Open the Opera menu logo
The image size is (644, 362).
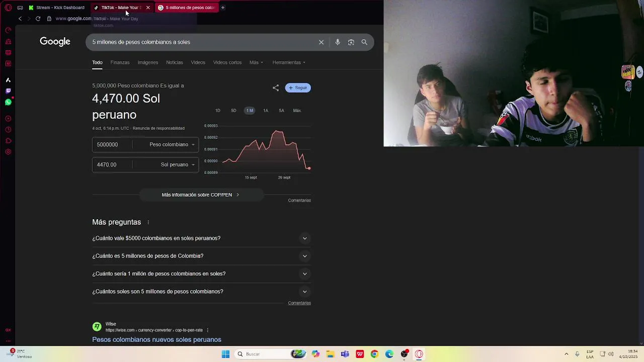click(8, 8)
